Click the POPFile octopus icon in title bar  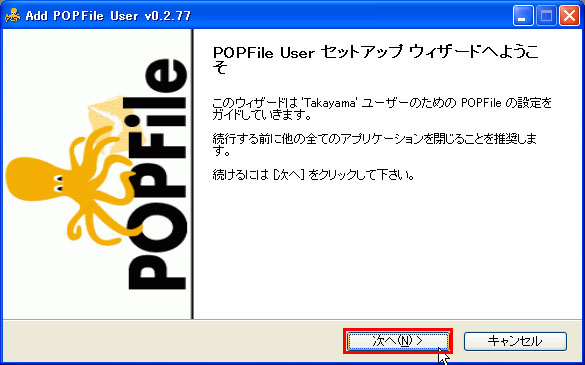point(12,16)
